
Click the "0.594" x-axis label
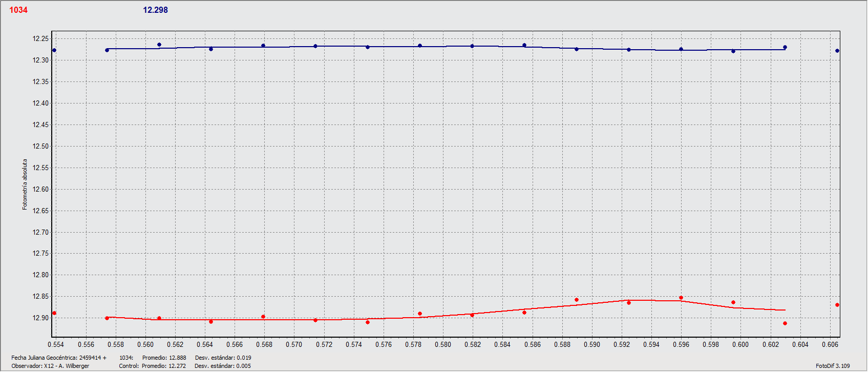[x=651, y=345]
